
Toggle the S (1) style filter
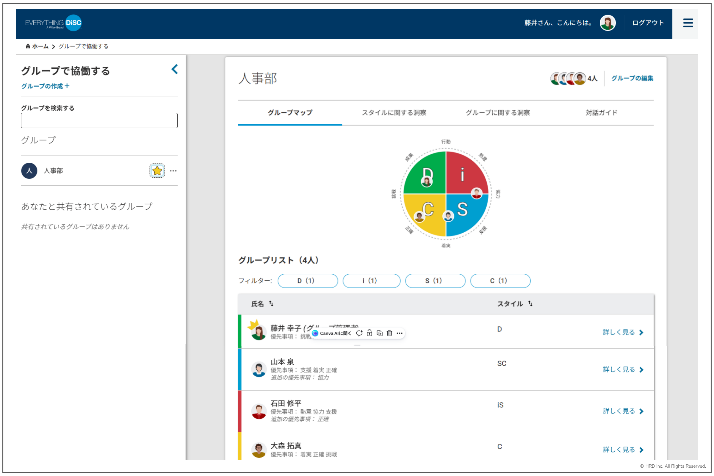coord(435,281)
